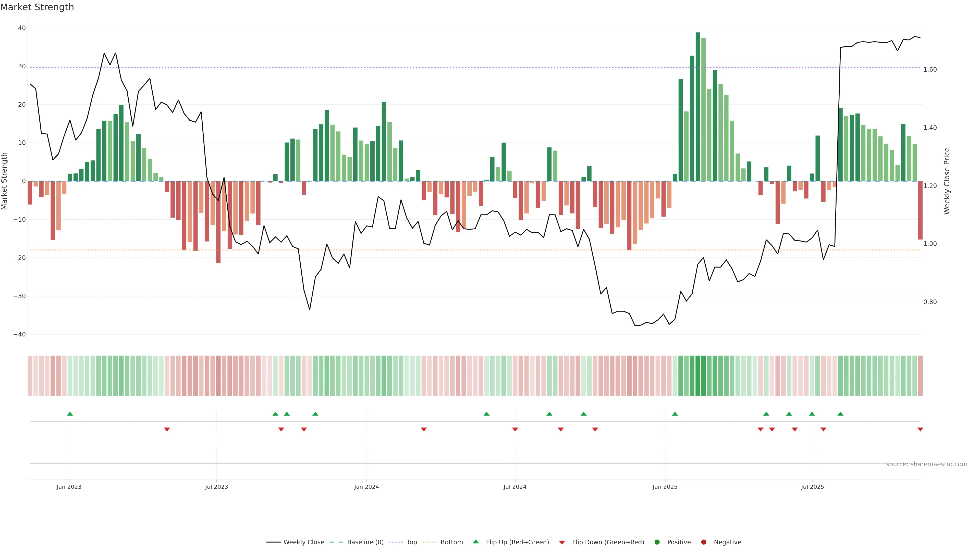
Task: Click first flip-up marker near Jan 2023
Action: (70, 414)
